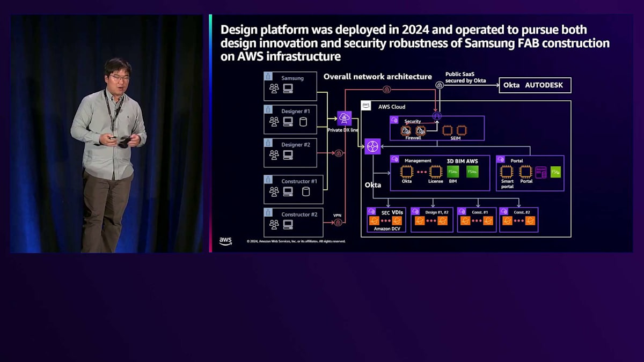This screenshot has width=644, height=362.
Task: Click the computer icon in the Samsung box
Action: pos(288,88)
